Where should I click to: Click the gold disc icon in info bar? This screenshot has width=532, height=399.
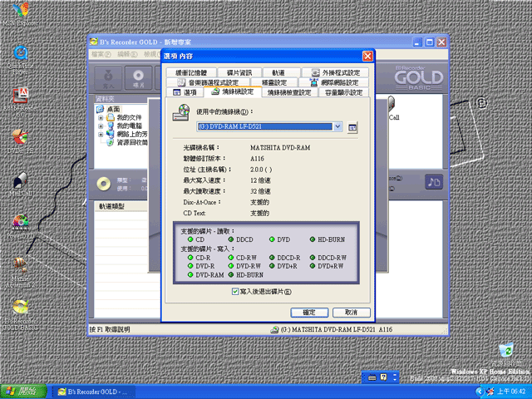103,184
